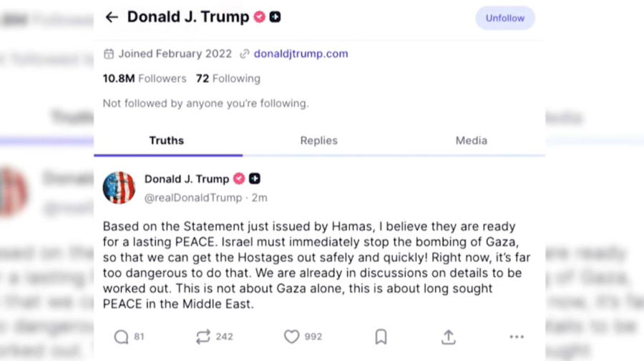
Task: View the 10.8M Followers list
Action: (x=145, y=79)
